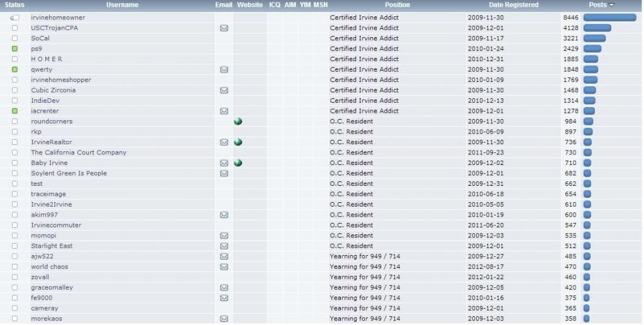Click the Posts column header text

coord(597,5)
